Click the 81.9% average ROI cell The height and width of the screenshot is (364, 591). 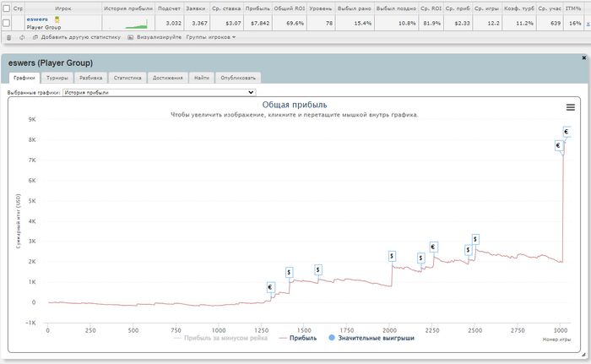pyautogui.click(x=431, y=24)
